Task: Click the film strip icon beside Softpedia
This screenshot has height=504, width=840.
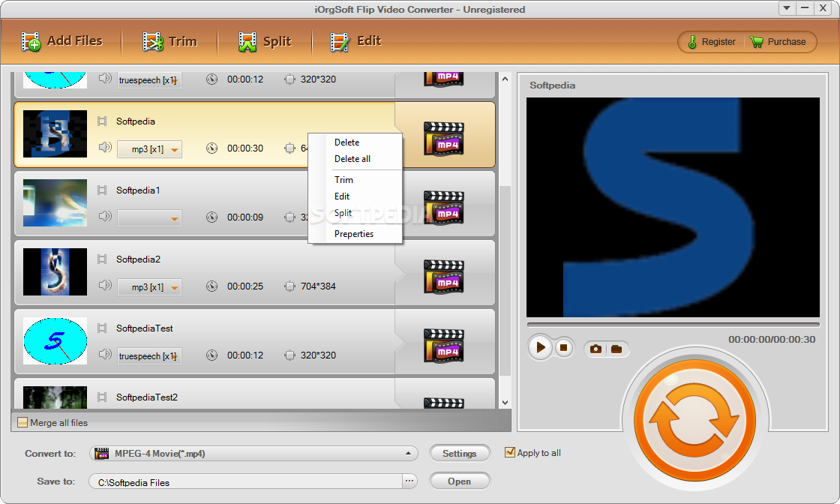Action: click(102, 121)
